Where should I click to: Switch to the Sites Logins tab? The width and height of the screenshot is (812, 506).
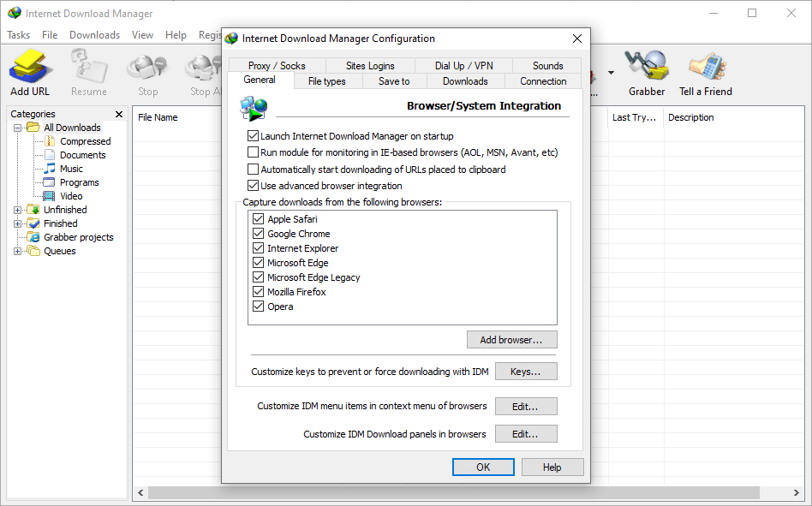coord(370,66)
